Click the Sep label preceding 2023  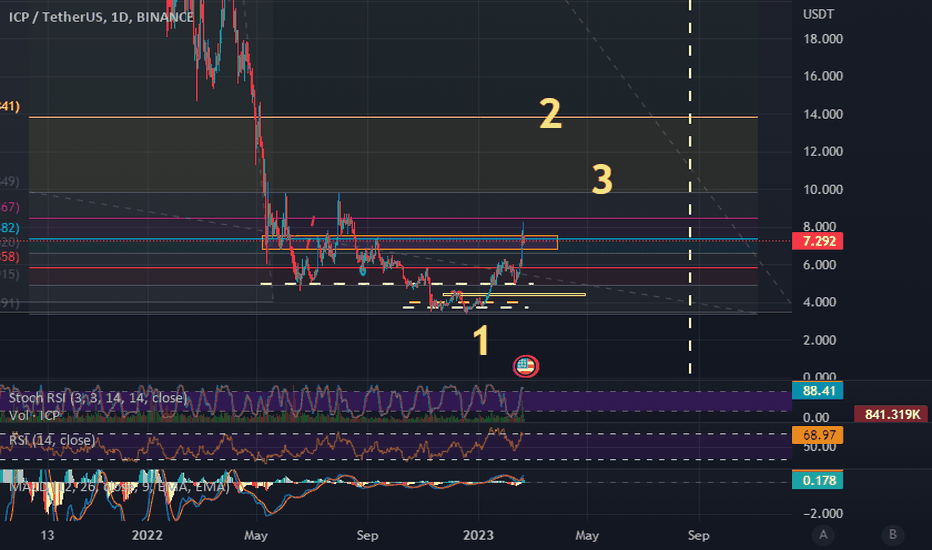(x=367, y=535)
